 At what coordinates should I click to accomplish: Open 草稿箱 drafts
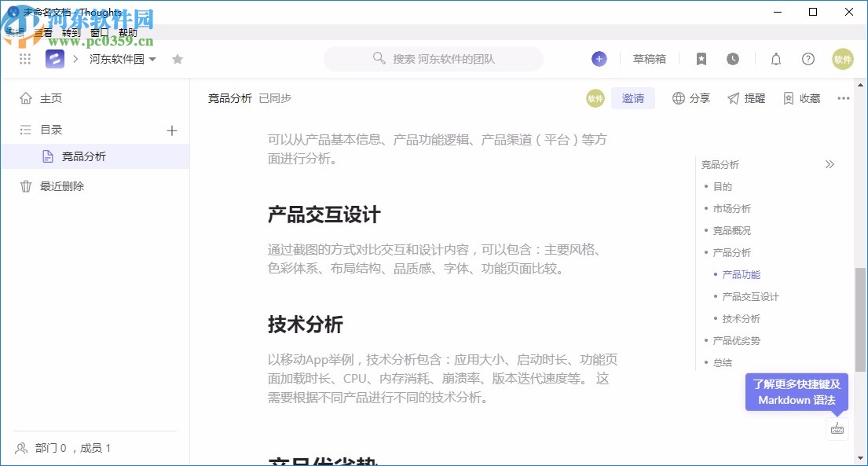tap(650, 59)
